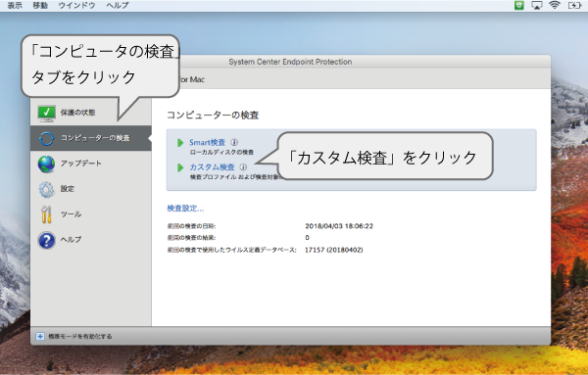Viewport: 588px width, 375px height.
Task: Click the blue question mark help icon
Action: pos(46,240)
